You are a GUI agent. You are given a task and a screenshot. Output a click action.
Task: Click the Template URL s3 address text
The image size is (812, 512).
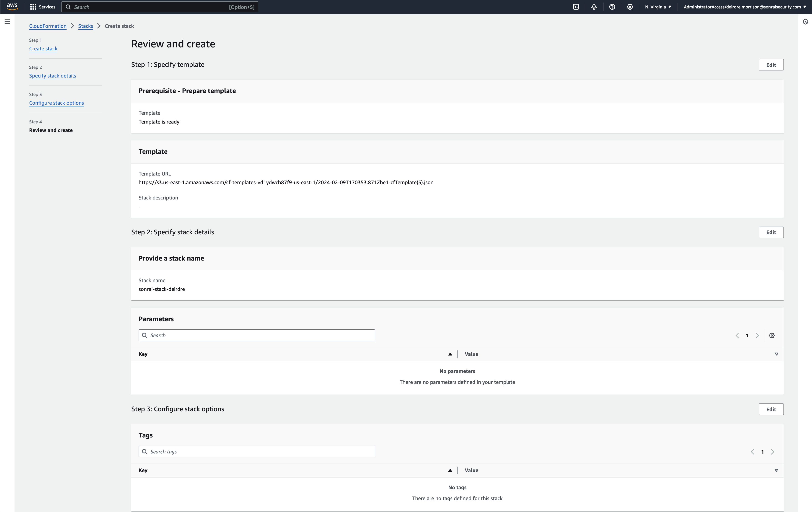click(286, 182)
